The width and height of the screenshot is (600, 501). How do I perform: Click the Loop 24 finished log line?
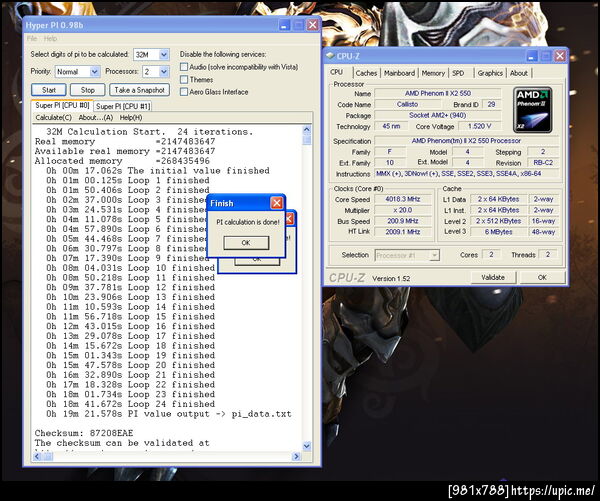click(130, 404)
